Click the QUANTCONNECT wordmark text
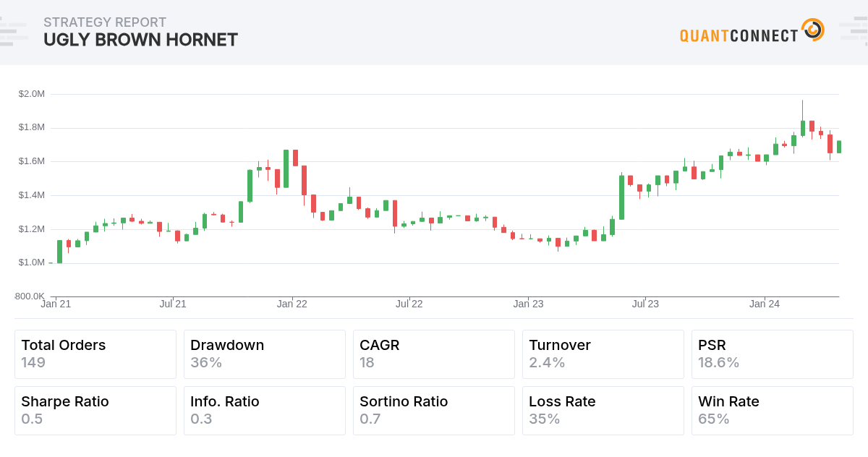 [x=739, y=35]
